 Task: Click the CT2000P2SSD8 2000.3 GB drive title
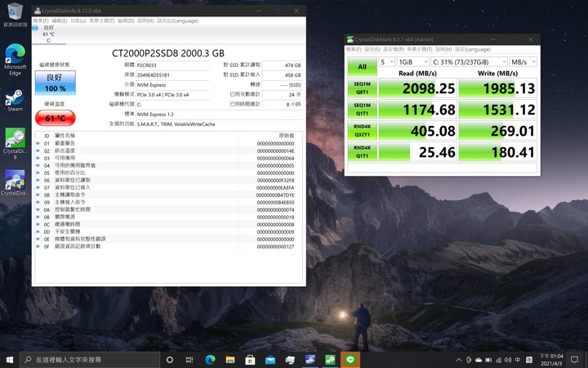point(168,53)
